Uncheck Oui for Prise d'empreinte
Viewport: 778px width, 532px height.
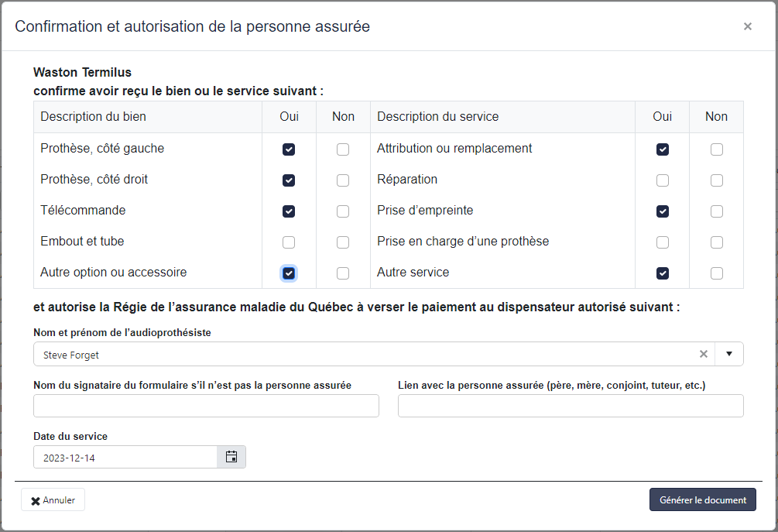[x=663, y=211]
